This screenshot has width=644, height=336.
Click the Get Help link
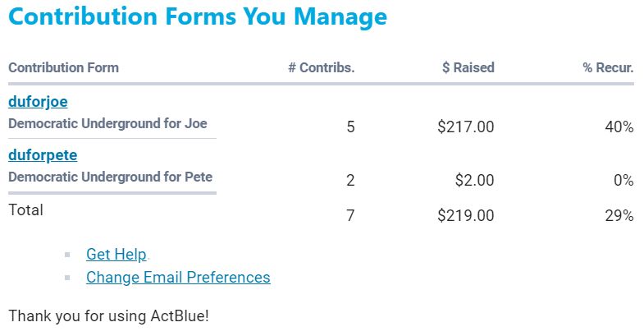(116, 255)
